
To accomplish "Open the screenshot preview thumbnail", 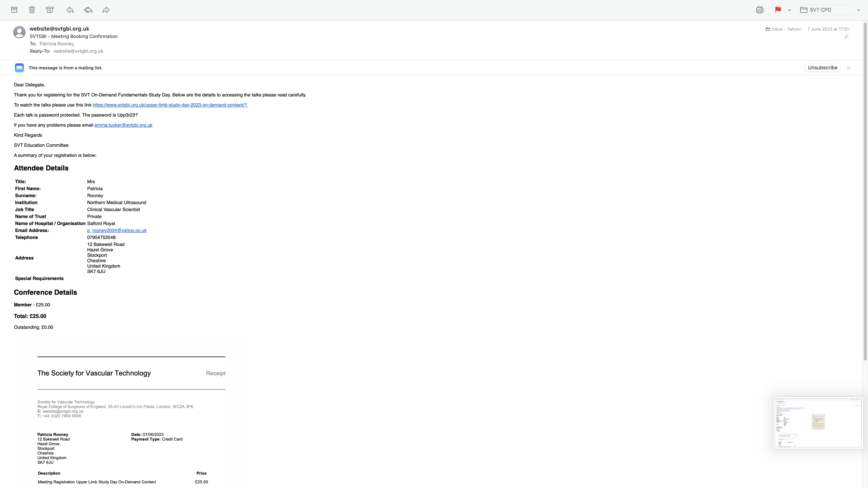I will [x=818, y=423].
